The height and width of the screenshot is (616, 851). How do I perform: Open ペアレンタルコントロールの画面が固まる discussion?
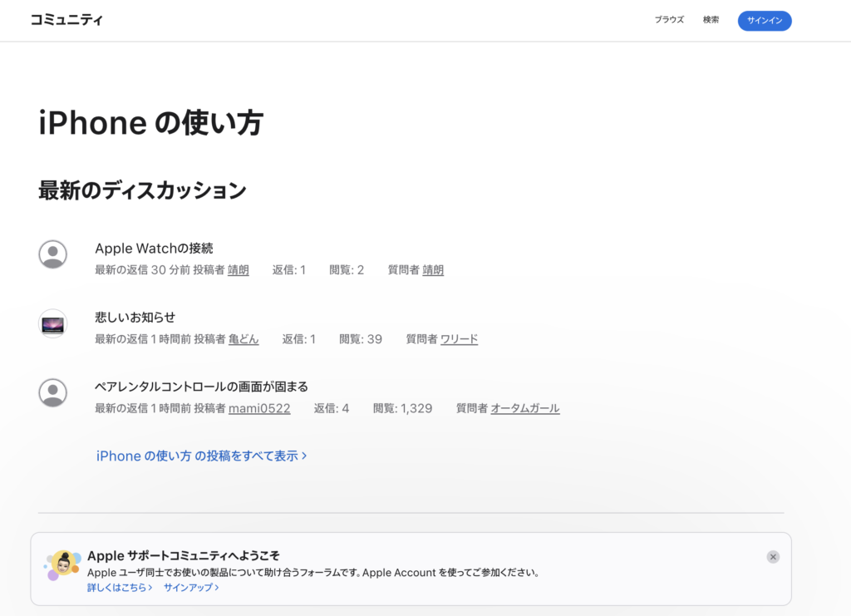[201, 387]
